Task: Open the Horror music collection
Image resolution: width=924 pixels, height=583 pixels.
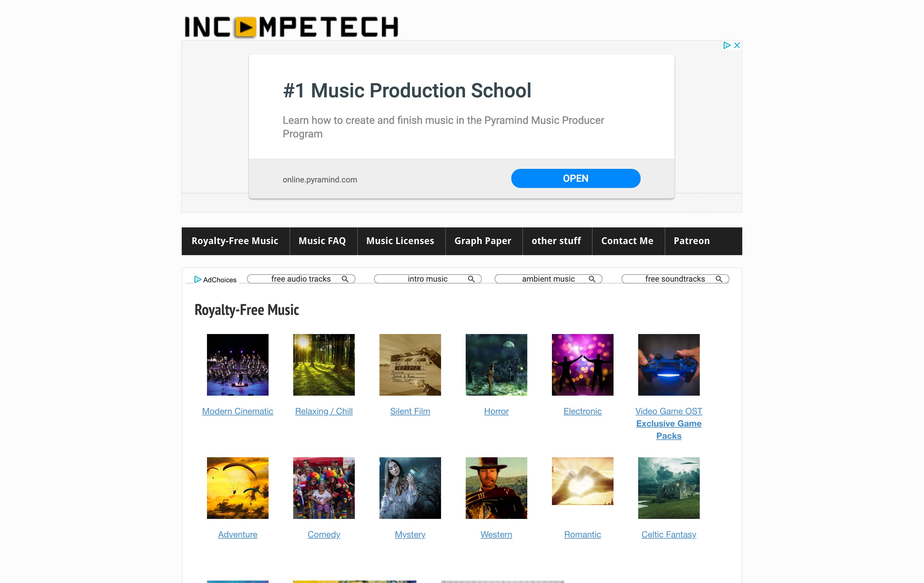Action: coord(496,411)
